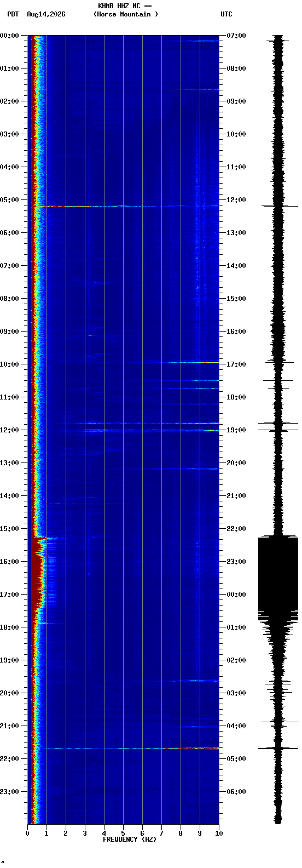Click the 02:00 PDT time label

[10, 101]
